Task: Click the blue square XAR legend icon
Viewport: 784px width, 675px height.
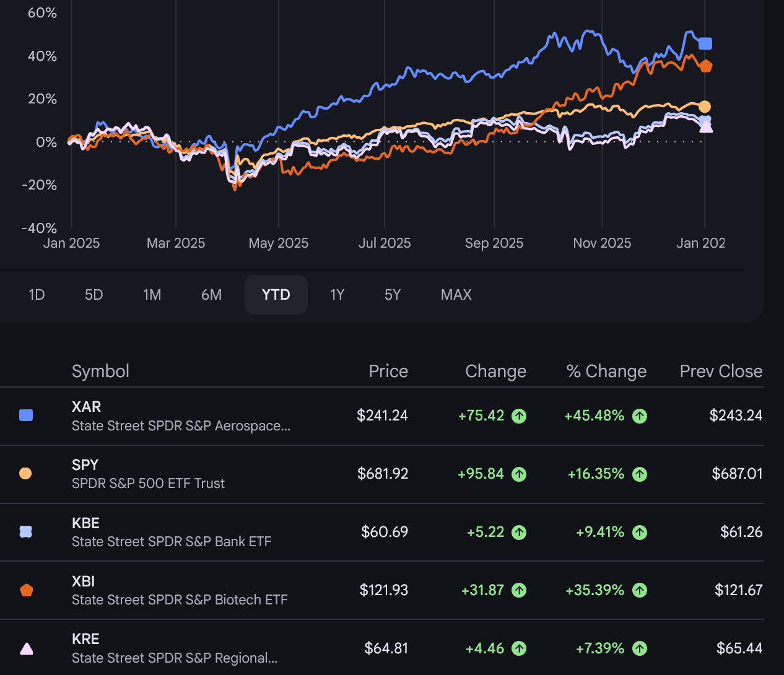Action: (x=26, y=416)
